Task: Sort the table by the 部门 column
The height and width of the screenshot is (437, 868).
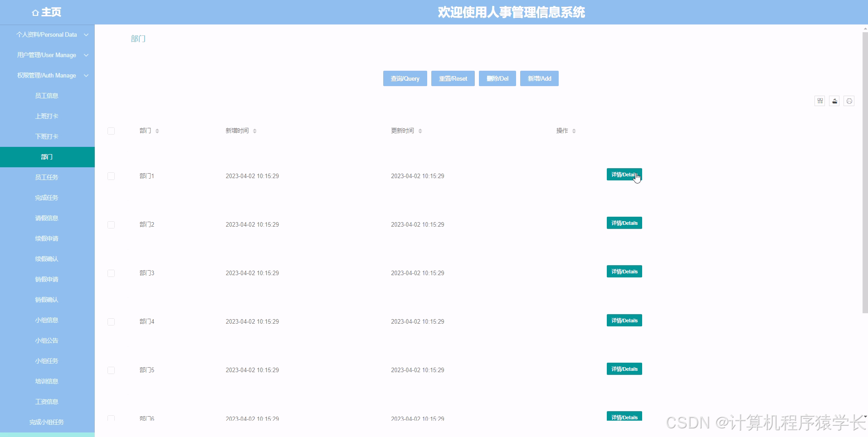Action: coord(157,131)
